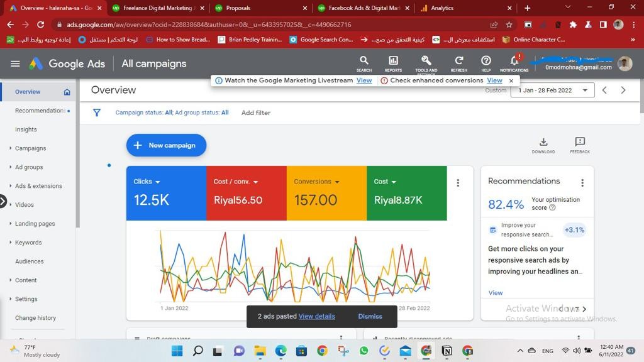Screen dimensions: 644x362
Task: Switch to the Analytics browser tab
Action: tap(466, 8)
